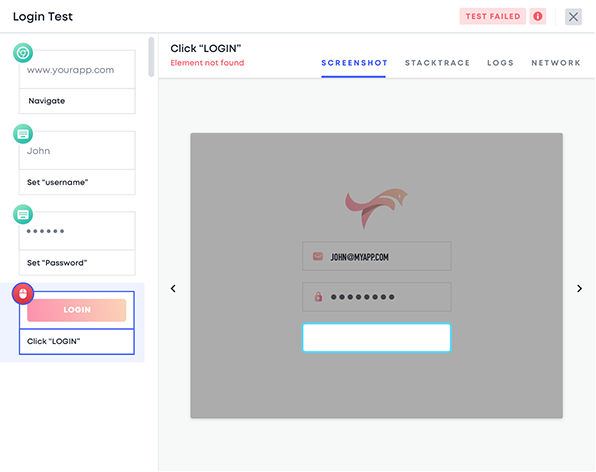Click the fox logo in the screenshot
596x472 pixels.
[376, 207]
